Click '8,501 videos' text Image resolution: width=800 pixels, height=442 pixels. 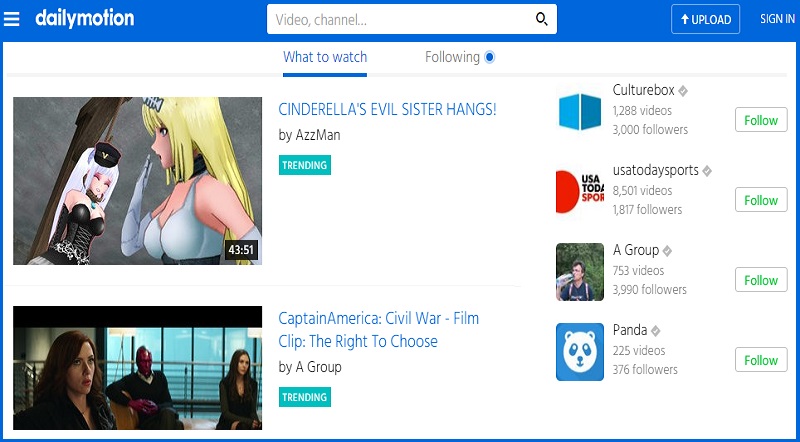tap(642, 191)
